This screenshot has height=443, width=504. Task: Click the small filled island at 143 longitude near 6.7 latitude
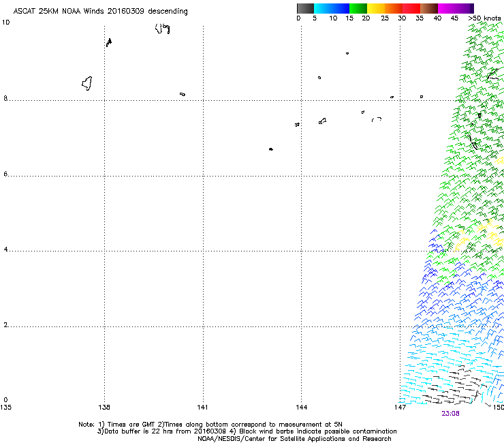pyautogui.click(x=271, y=149)
